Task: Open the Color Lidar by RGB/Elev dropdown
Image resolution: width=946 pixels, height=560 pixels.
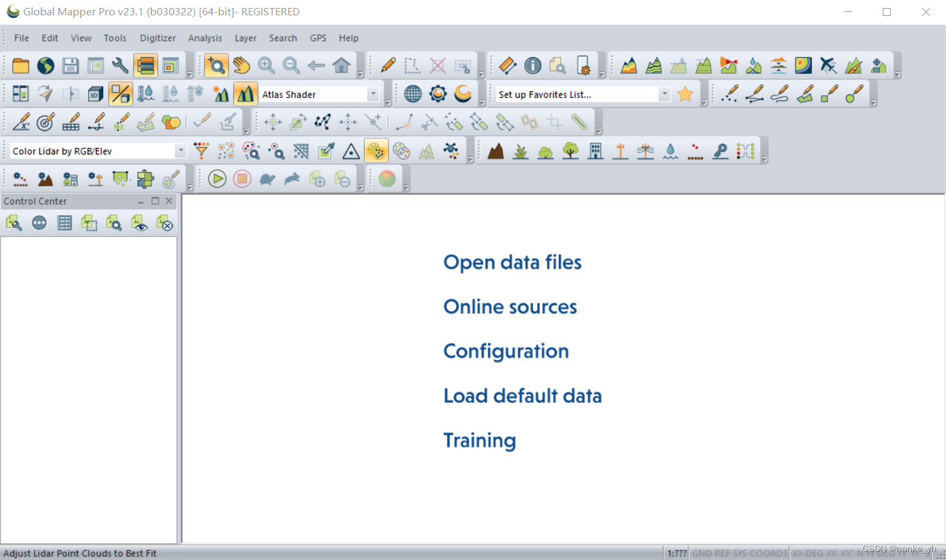Action: point(181,151)
